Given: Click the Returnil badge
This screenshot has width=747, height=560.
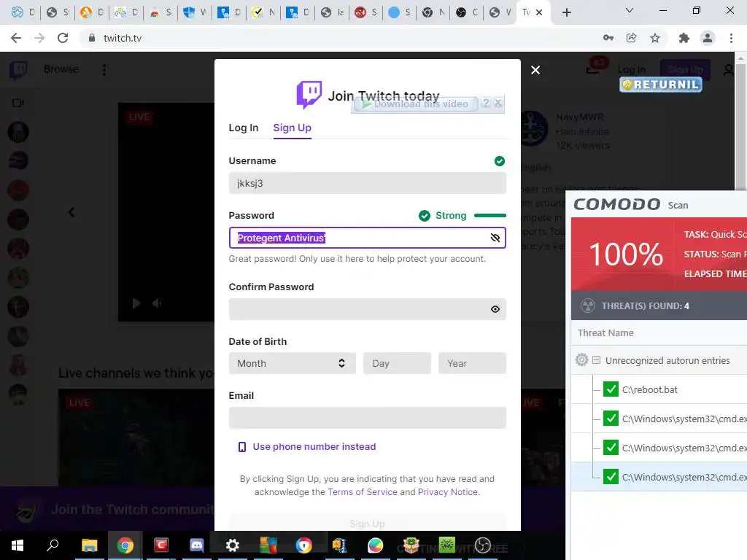Looking at the screenshot, I should pyautogui.click(x=661, y=85).
